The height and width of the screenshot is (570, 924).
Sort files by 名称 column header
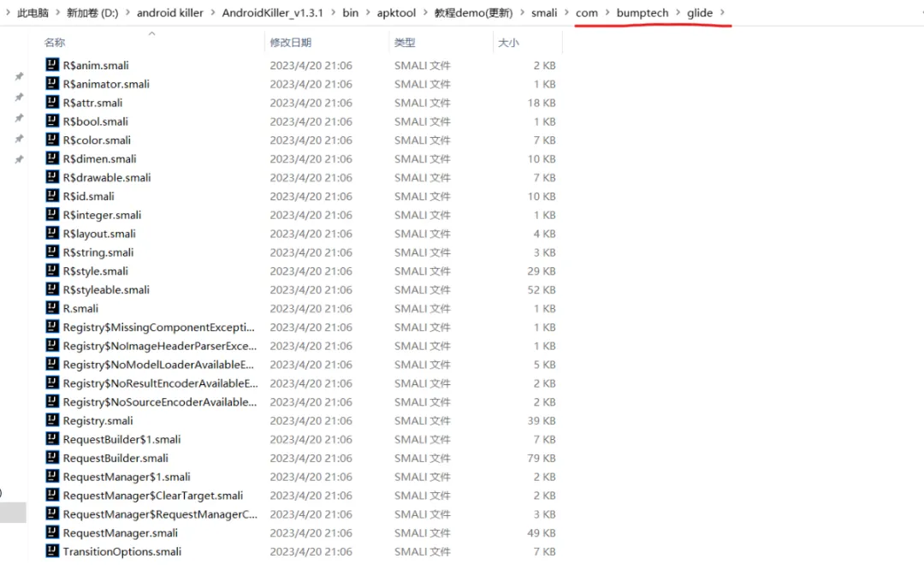[x=55, y=43]
